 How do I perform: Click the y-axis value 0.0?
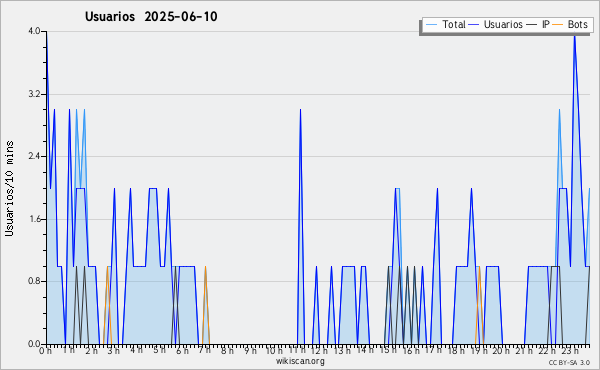click(x=34, y=344)
